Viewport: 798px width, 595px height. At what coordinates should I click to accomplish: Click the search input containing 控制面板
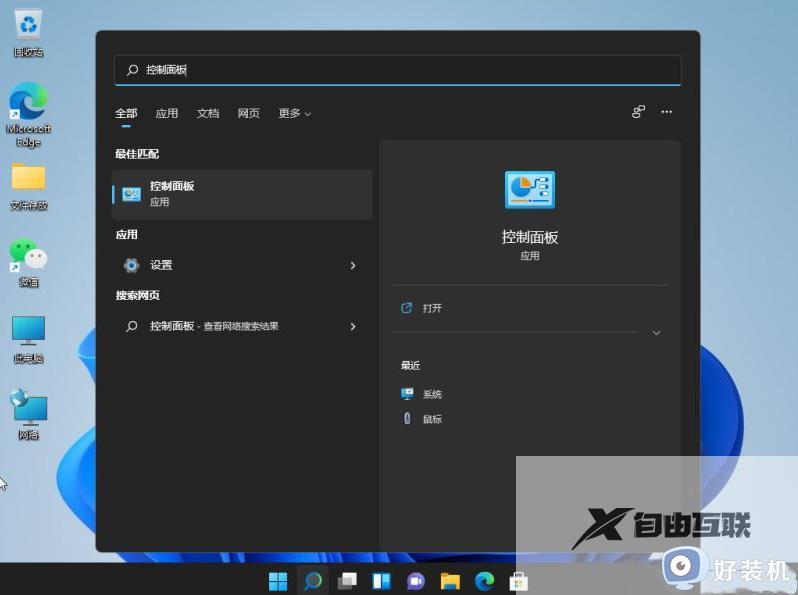(398, 70)
